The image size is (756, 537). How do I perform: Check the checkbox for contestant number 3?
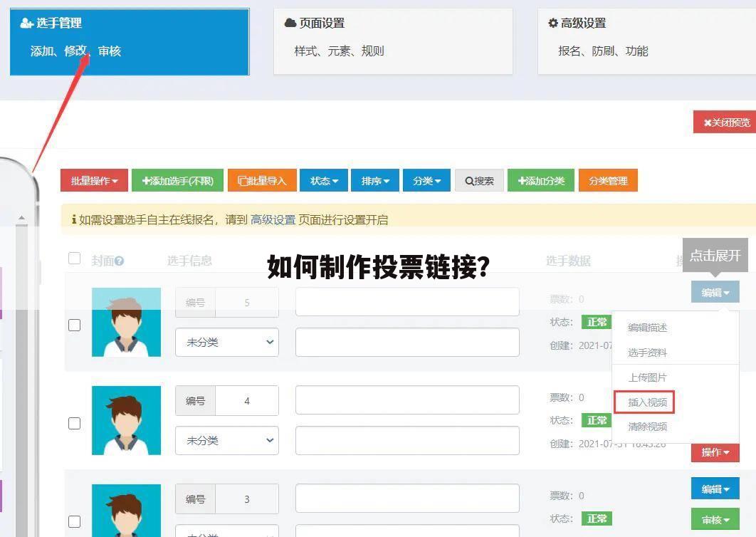coord(75,521)
